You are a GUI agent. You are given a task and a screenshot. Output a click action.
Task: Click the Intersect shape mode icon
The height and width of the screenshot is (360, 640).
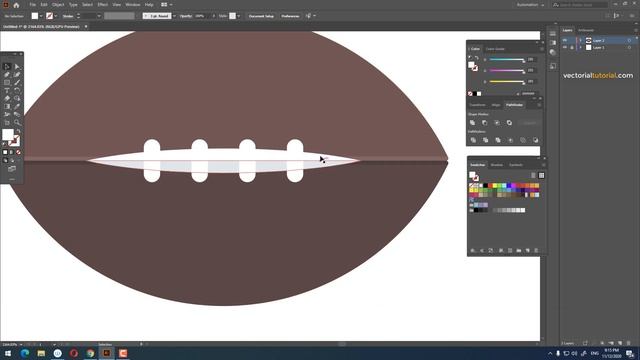(x=497, y=123)
